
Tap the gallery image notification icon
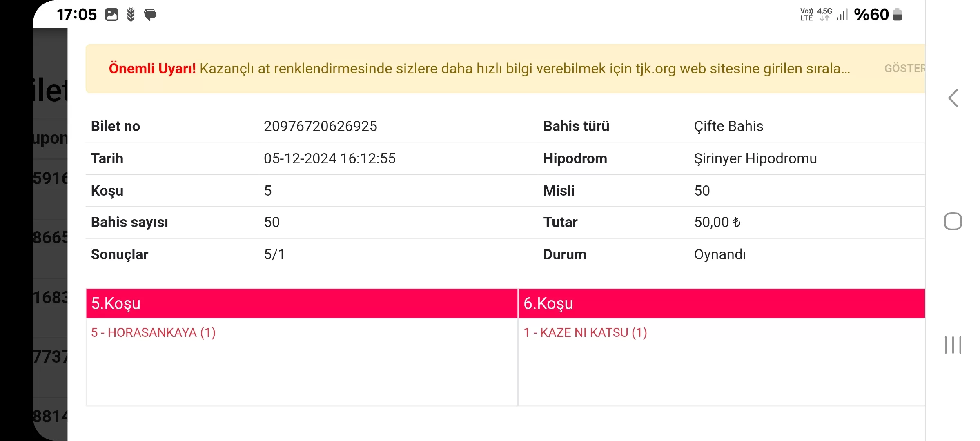(x=111, y=15)
